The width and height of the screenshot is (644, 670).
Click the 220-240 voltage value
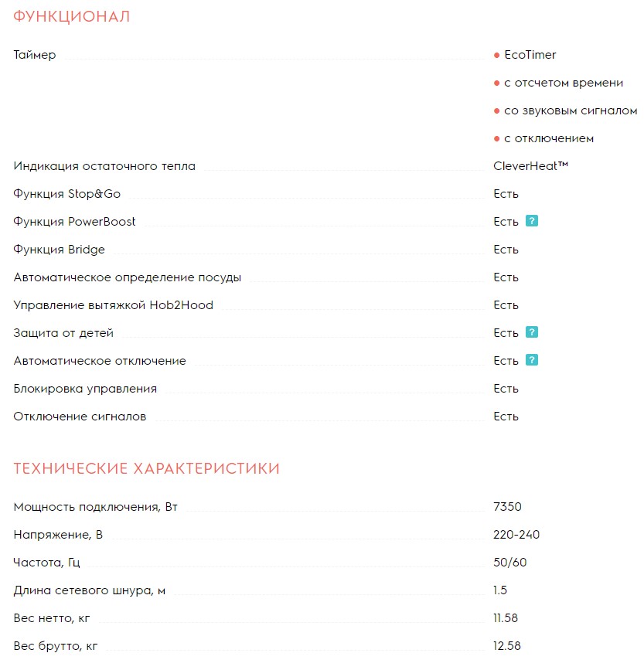point(516,535)
